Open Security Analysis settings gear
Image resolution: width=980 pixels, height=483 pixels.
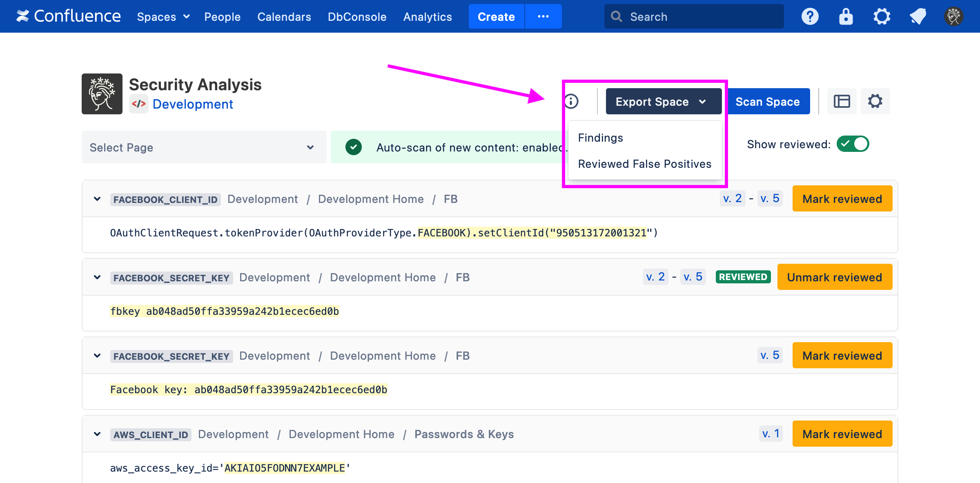coord(875,101)
